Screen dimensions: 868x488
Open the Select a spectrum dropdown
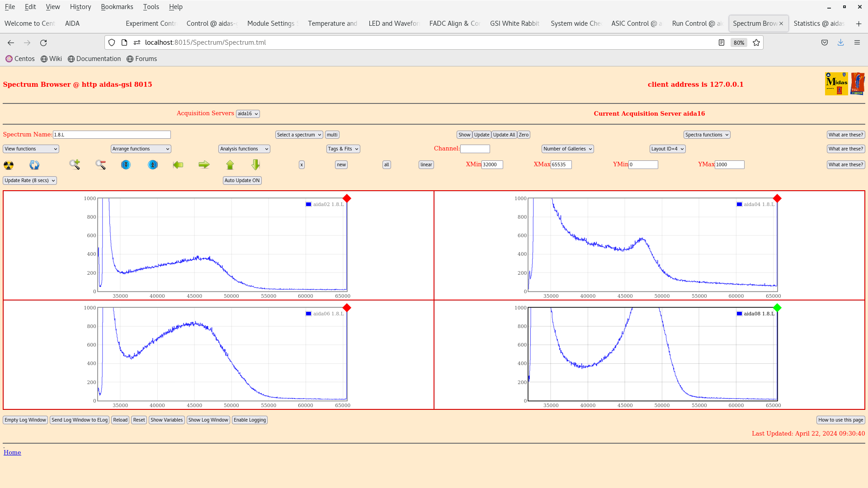(299, 135)
